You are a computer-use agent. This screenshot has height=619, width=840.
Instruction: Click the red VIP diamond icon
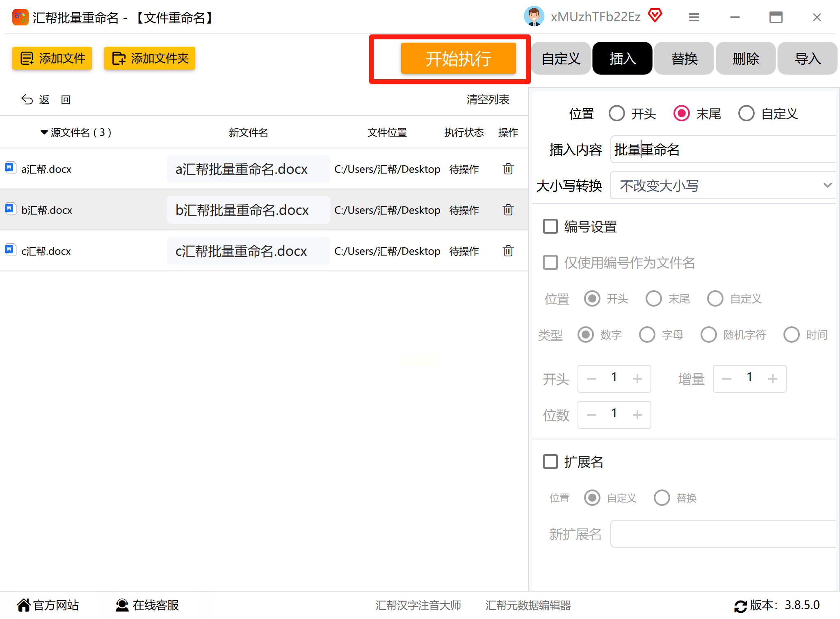point(655,16)
